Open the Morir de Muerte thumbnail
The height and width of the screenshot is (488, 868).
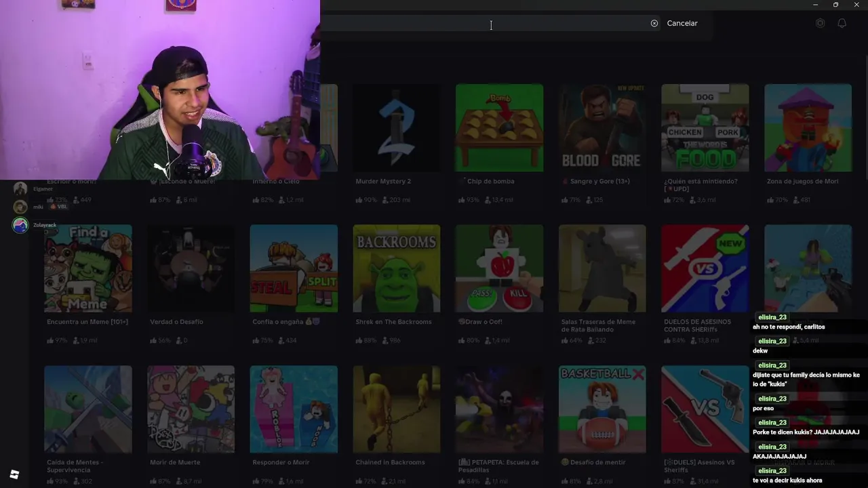click(191, 409)
